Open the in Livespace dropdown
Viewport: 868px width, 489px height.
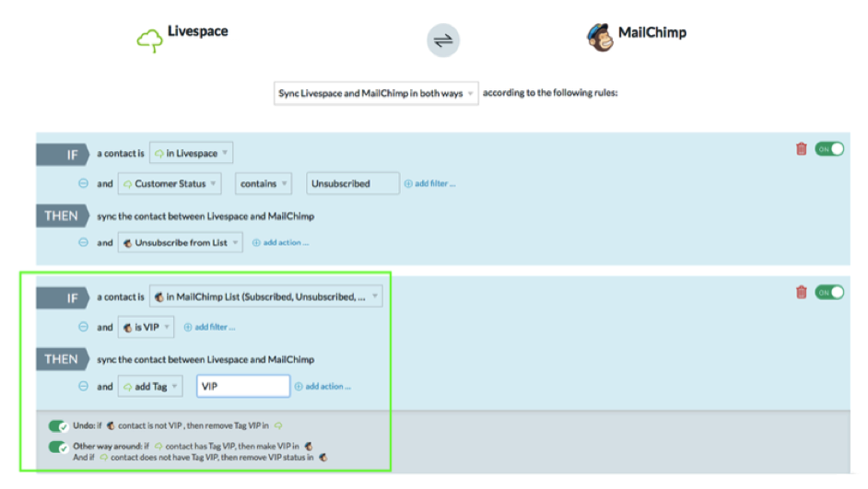pos(191,153)
